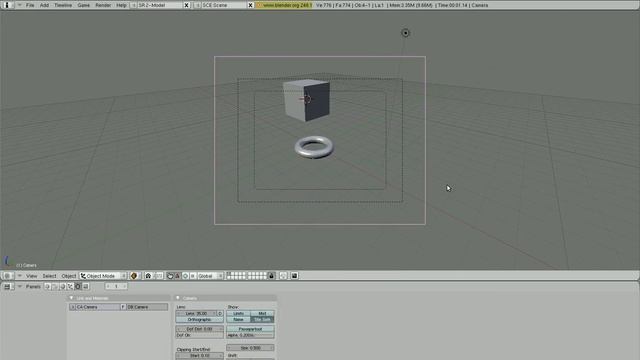Open the 3D view Object menu
The width and height of the screenshot is (640, 360).
[x=69, y=276]
